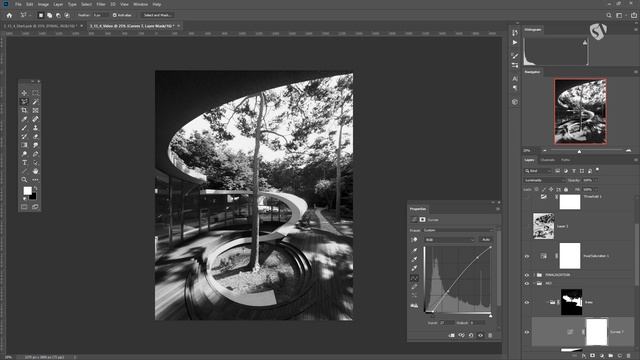Choose New Selection mode in options bar

pos(41,15)
